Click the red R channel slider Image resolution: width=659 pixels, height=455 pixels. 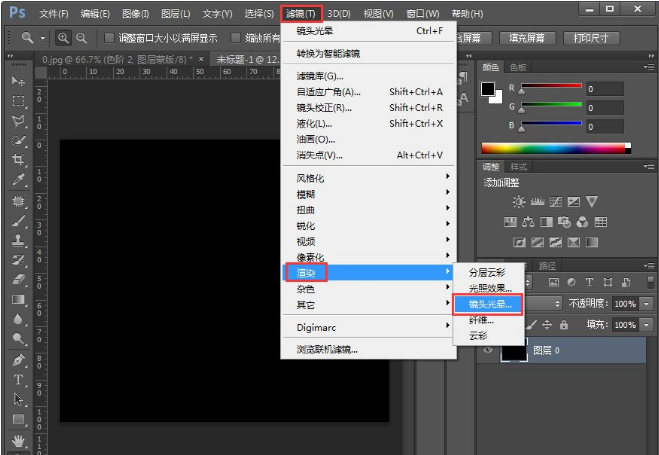pyautogui.click(x=550, y=86)
